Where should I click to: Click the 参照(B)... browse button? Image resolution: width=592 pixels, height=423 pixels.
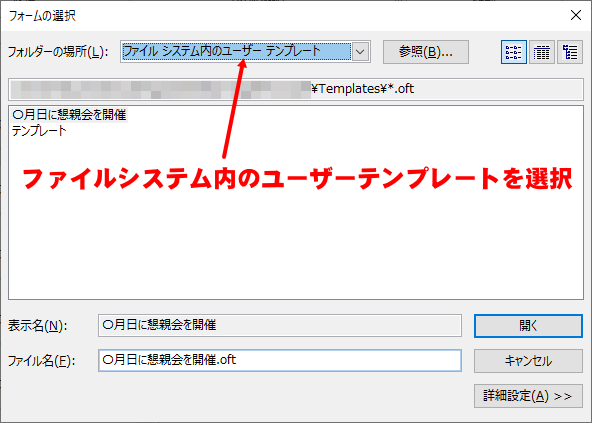(x=426, y=52)
